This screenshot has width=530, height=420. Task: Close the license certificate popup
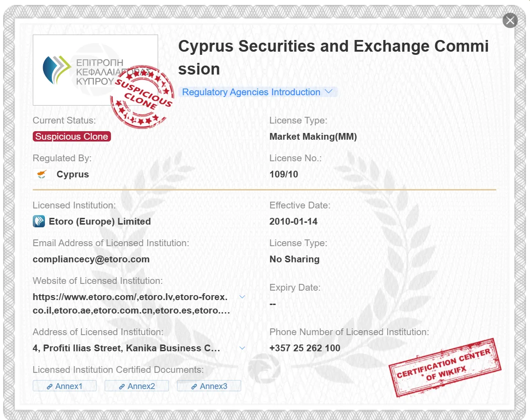[x=510, y=21]
